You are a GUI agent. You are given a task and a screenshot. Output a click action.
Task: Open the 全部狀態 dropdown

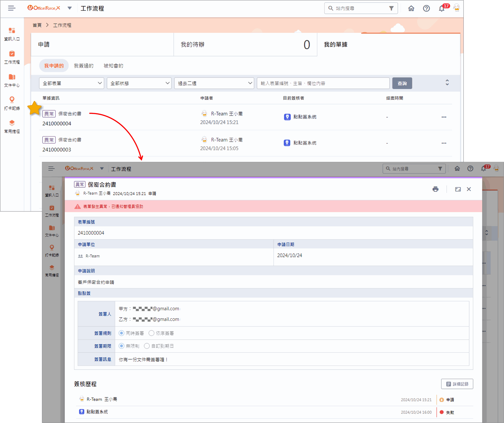(139, 83)
